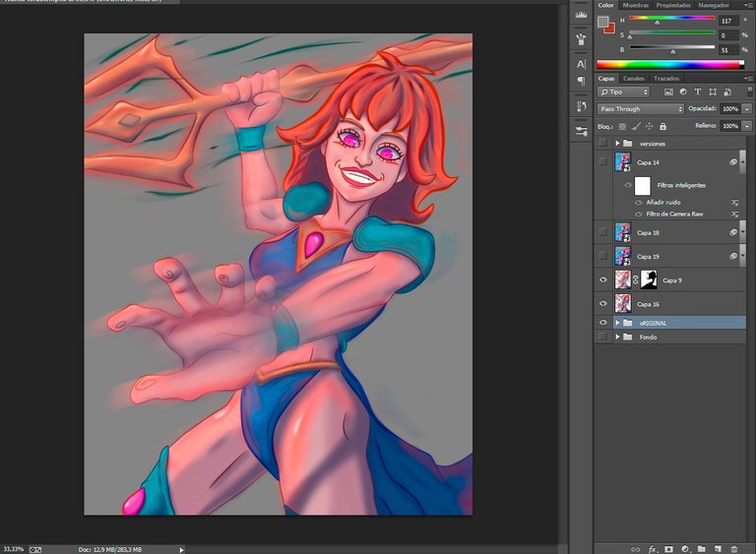This screenshot has height=554, width=756.
Task: Create new adjustment layer icon
Action: click(x=685, y=549)
